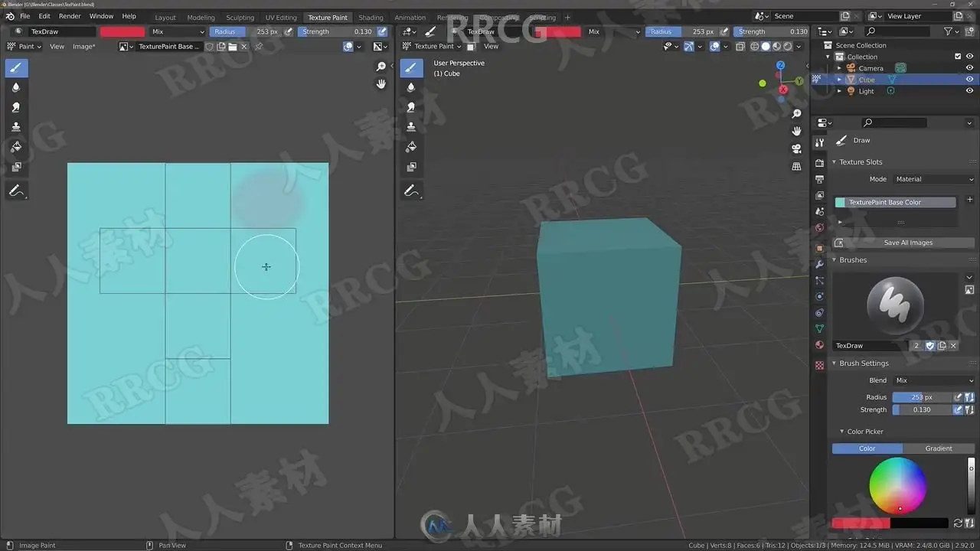
Task: Open the Edit menu
Action: (44, 16)
